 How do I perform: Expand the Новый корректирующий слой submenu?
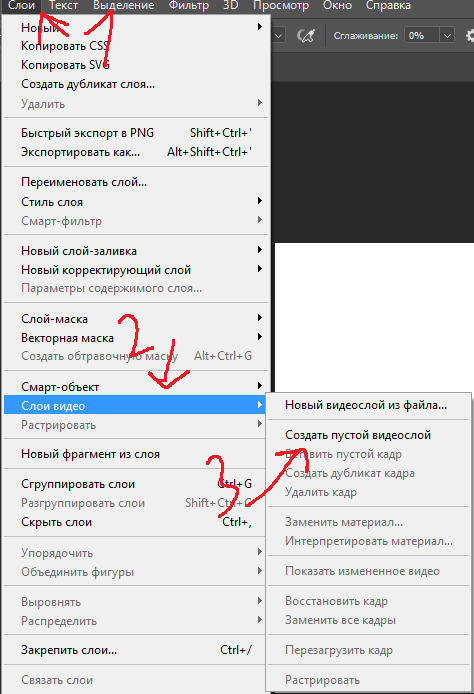135,270
